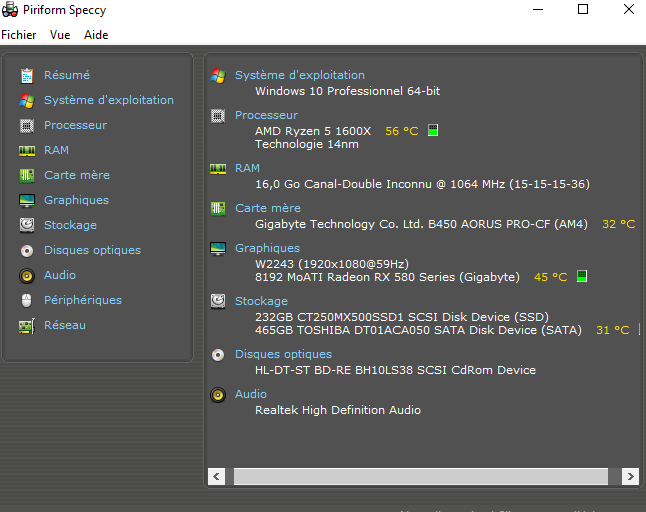
Task: Click the RAM module icon in sidebar
Action: (x=27, y=150)
